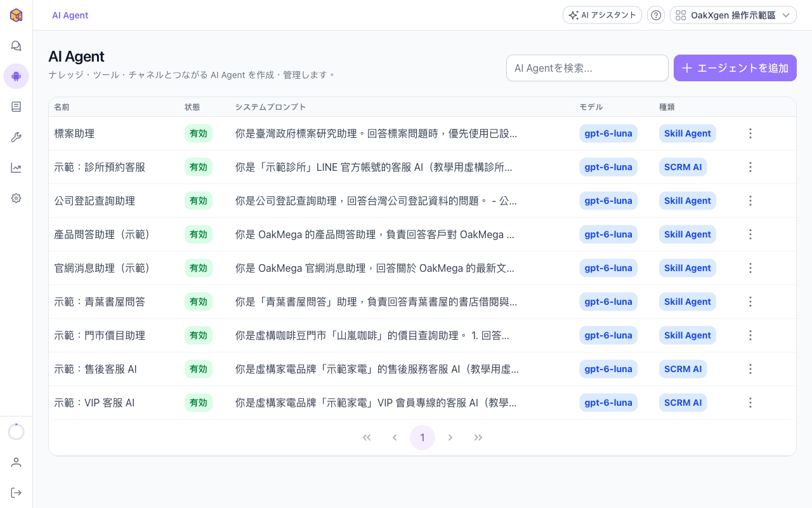Click the エージェントを追加 button
The image size is (812, 508).
coord(735,68)
